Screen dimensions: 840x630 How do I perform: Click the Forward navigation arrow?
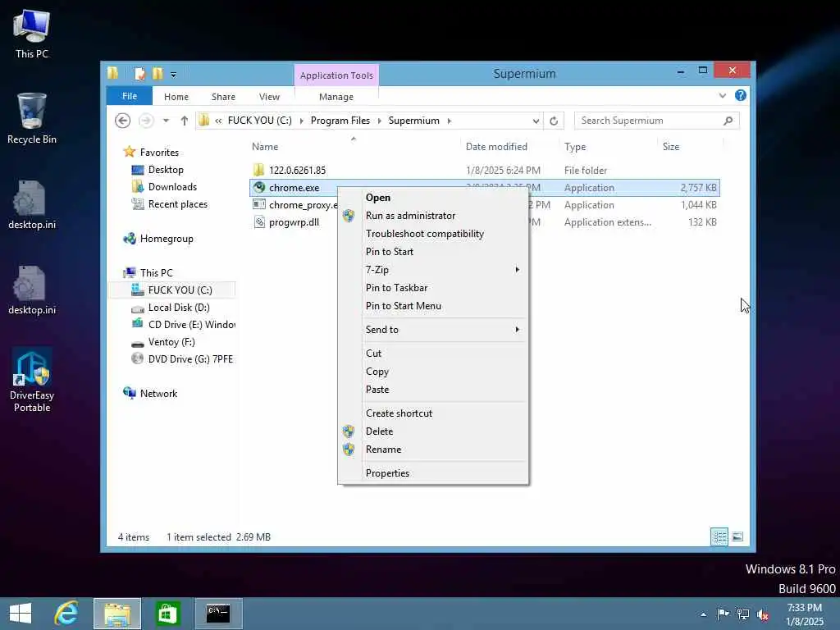pos(146,121)
